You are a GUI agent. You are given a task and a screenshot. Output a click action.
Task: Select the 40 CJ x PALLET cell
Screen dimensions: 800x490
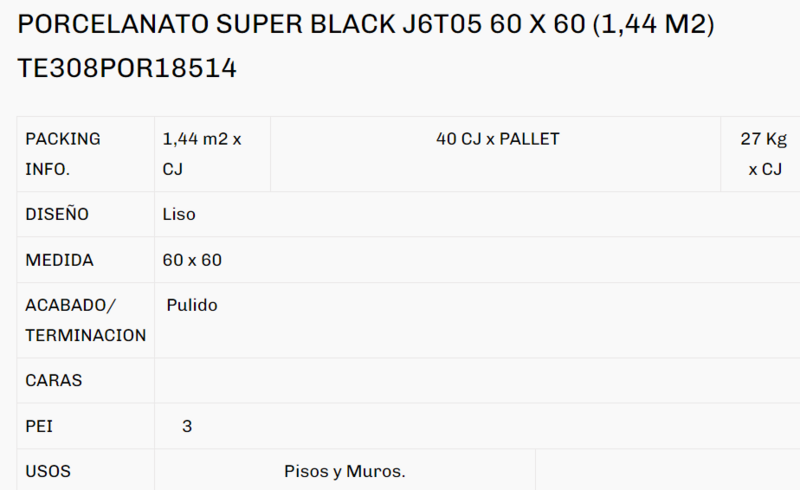495,154
